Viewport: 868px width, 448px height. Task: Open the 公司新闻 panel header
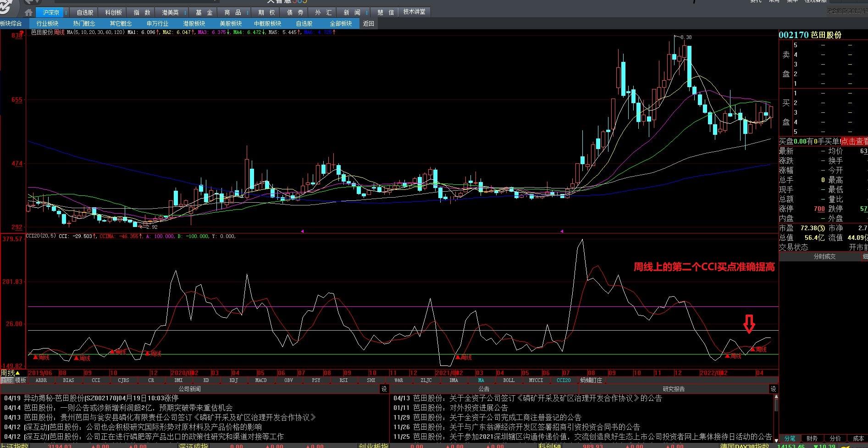[189, 389]
